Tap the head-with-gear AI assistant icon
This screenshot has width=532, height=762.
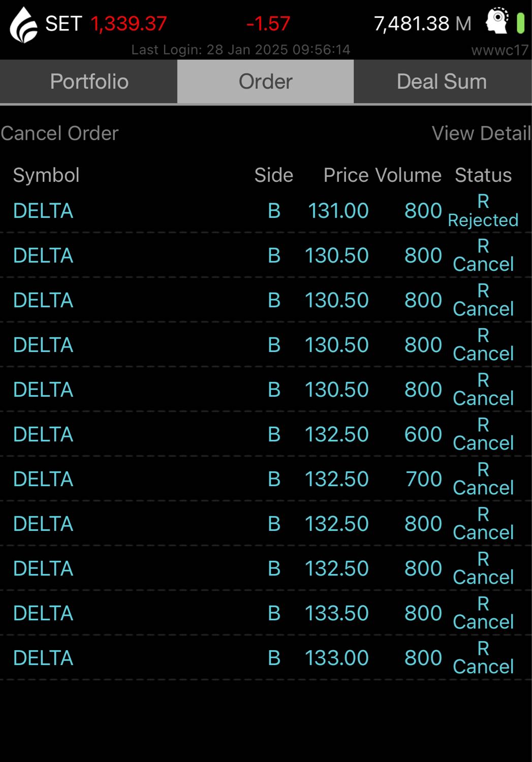tap(497, 21)
